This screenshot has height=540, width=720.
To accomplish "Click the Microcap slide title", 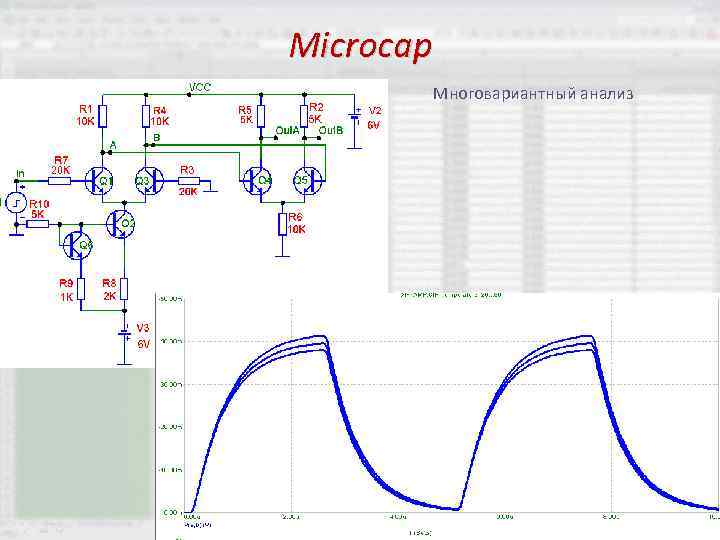I will tap(361, 46).
